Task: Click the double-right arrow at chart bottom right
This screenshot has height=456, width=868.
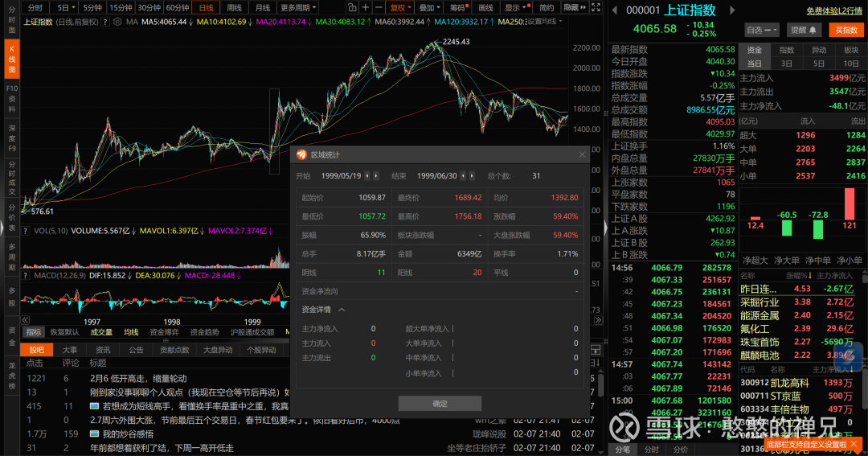Action: click(x=598, y=320)
